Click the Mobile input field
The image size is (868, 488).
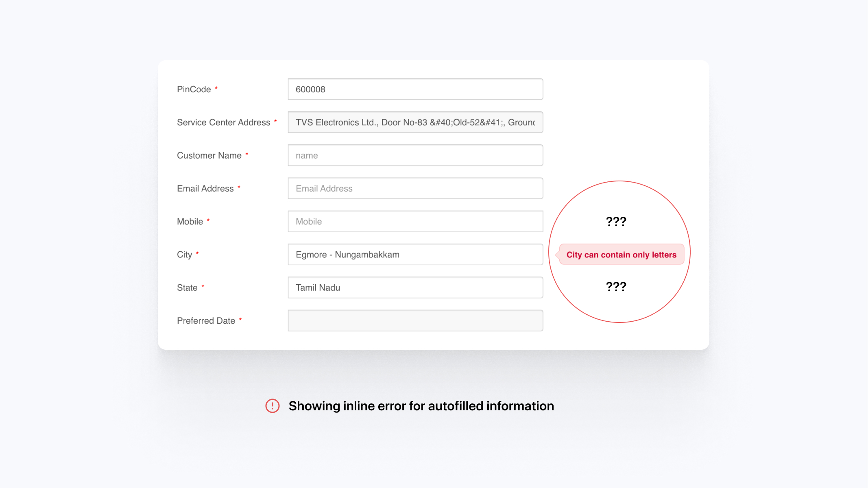(415, 221)
